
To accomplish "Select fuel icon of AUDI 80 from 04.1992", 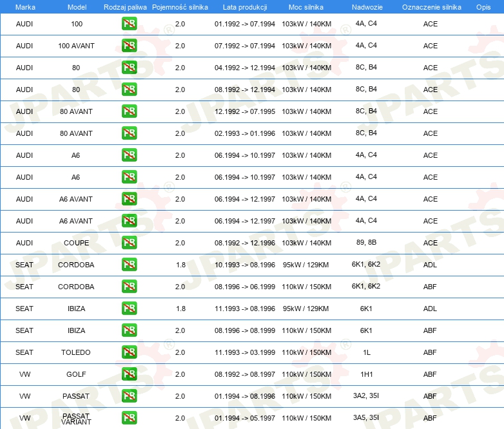I will point(129,68).
